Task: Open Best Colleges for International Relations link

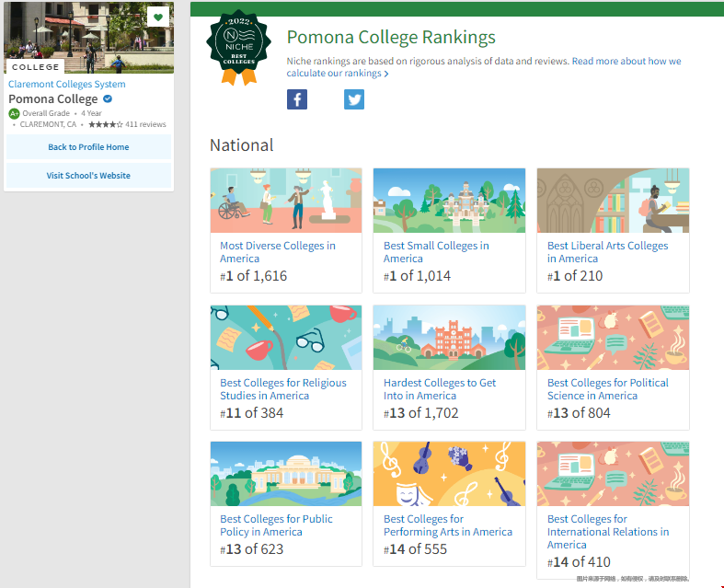Action: [608, 532]
